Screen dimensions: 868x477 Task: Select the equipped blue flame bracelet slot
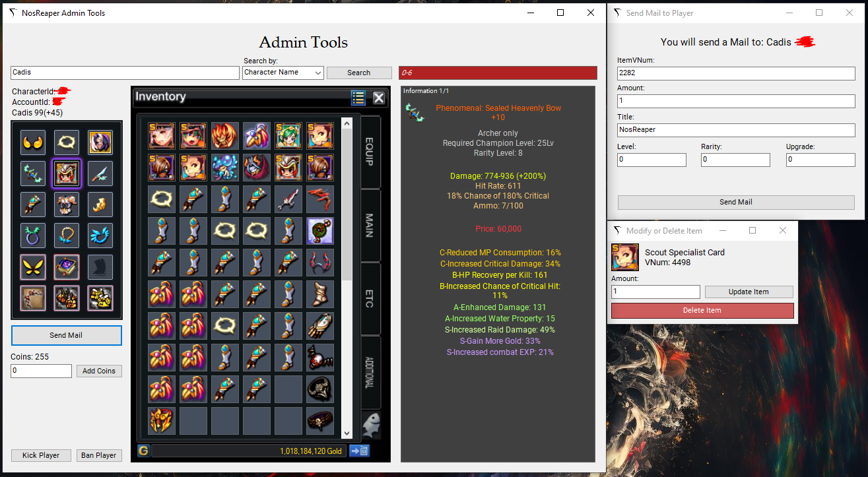tap(100, 236)
